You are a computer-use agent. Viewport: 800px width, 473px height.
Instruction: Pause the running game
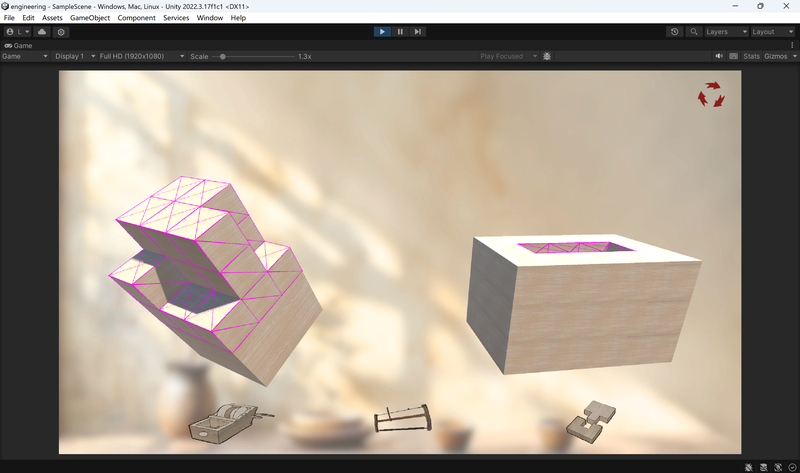pyautogui.click(x=400, y=32)
